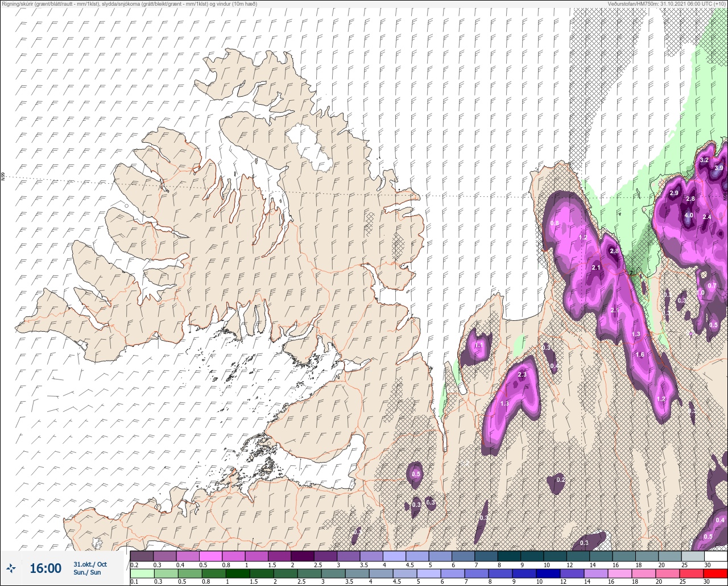The height and width of the screenshot is (586, 728).
Task: Select top-row legend swatch starting at 0.2
Action: [142, 556]
